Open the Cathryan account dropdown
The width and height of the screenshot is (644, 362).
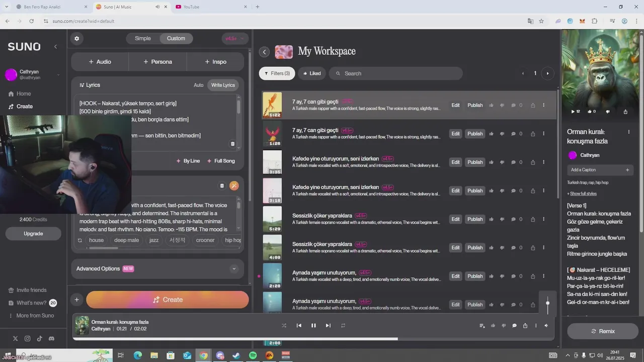tap(33, 75)
